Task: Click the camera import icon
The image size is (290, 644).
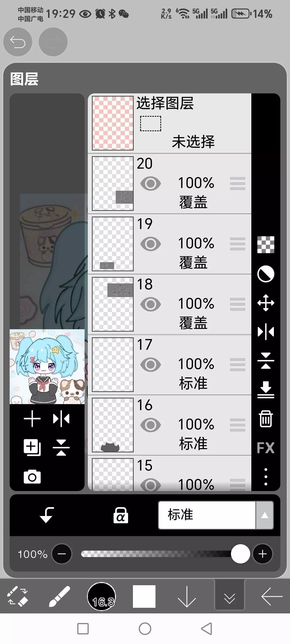Action: 32,477
